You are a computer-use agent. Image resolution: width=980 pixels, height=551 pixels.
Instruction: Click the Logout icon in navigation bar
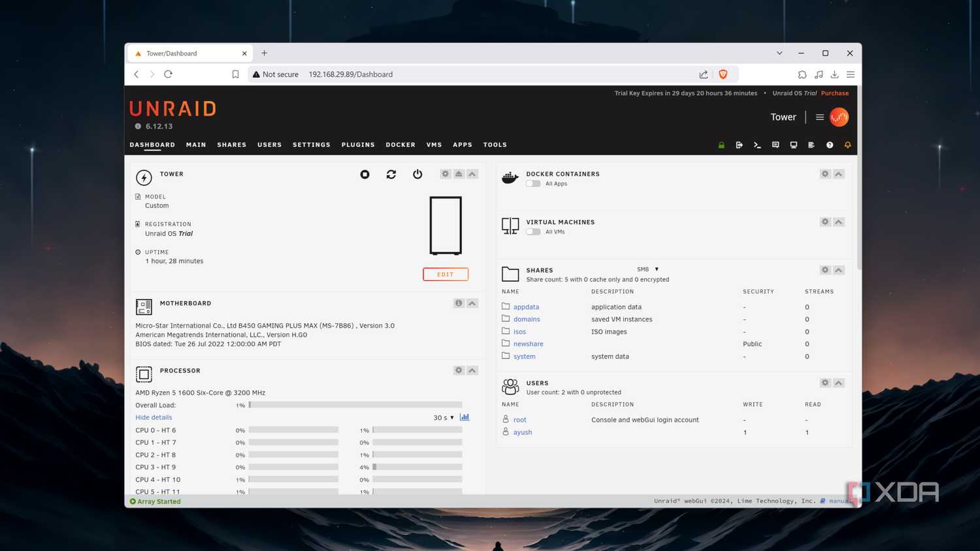click(x=739, y=145)
